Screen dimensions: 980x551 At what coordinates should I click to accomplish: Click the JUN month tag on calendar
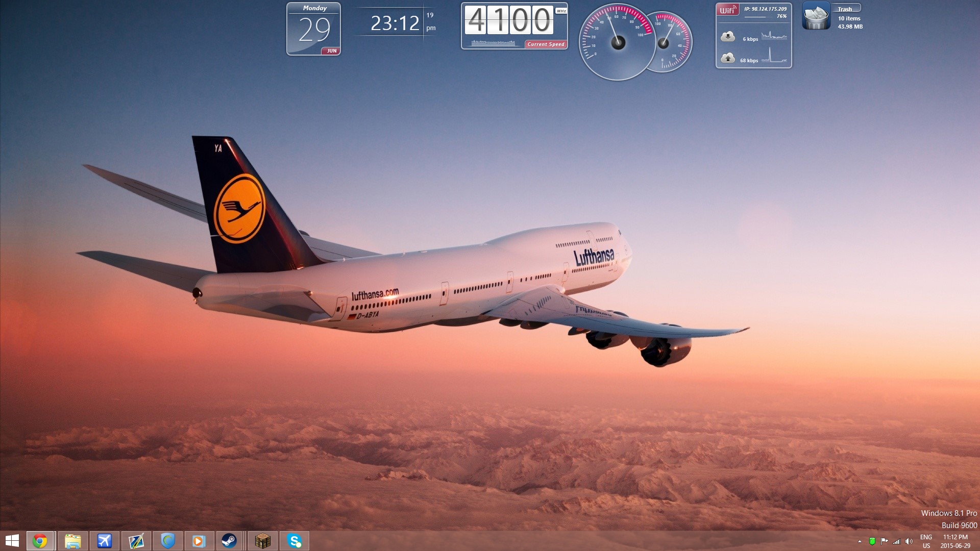(332, 51)
